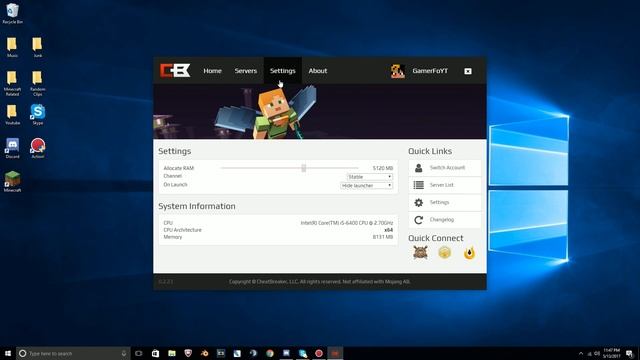Open the Action Center notifications icon
This screenshot has height=360, width=640.
pos(630,353)
